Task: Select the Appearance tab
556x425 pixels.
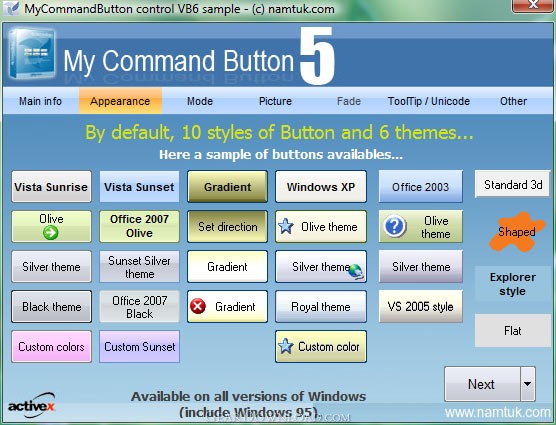Action: coord(120,101)
